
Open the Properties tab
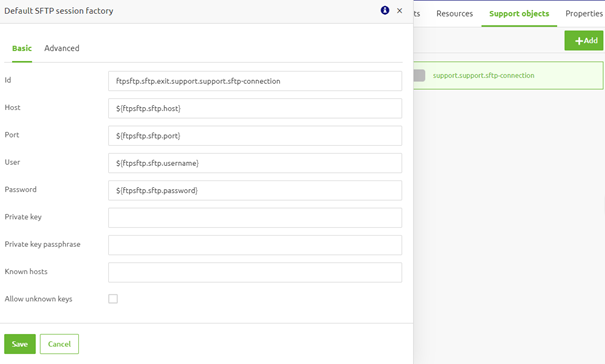[584, 14]
